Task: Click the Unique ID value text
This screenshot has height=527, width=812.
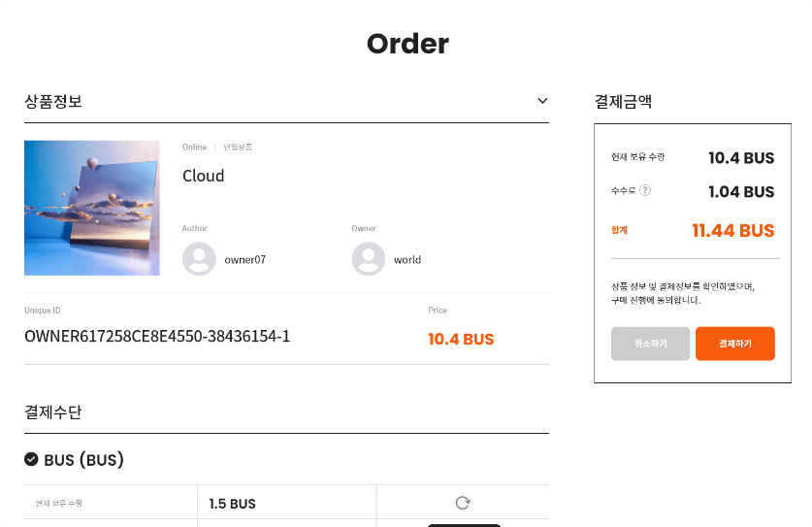Action: pyautogui.click(x=157, y=337)
